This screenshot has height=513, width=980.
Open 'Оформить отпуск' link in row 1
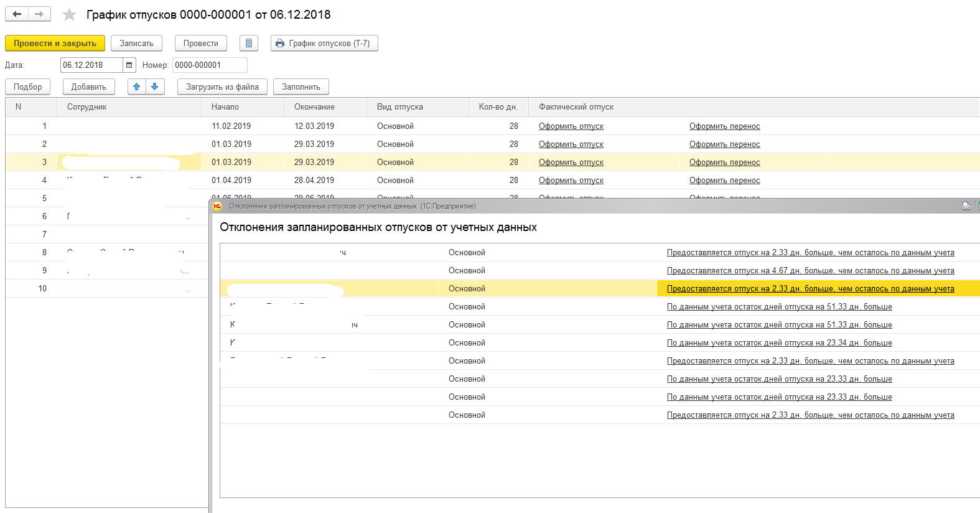(x=571, y=126)
